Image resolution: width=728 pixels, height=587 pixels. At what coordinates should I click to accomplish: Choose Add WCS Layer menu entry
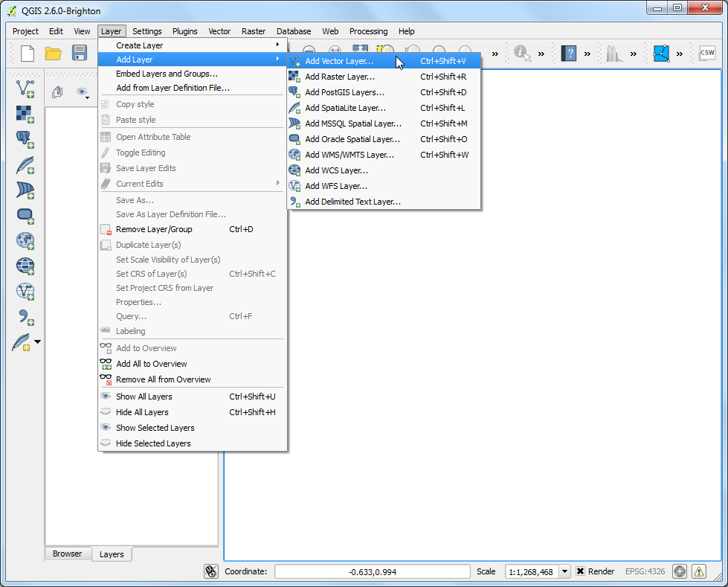coord(384,170)
